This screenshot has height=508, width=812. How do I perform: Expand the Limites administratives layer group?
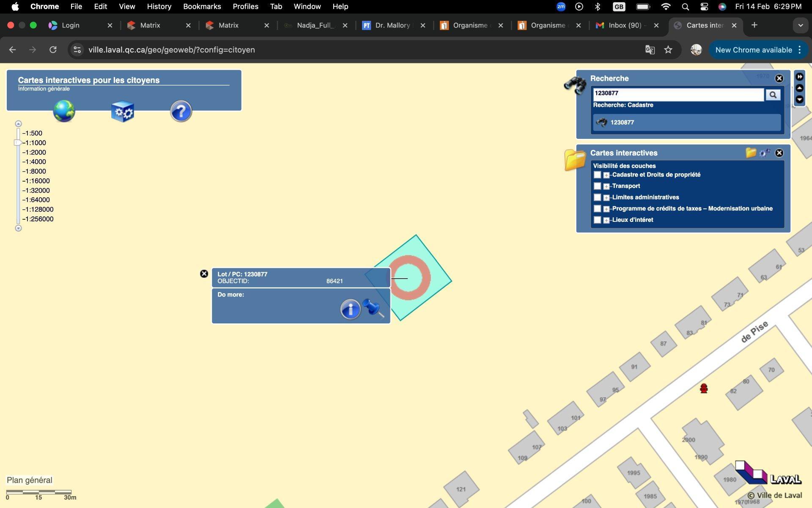tap(606, 198)
